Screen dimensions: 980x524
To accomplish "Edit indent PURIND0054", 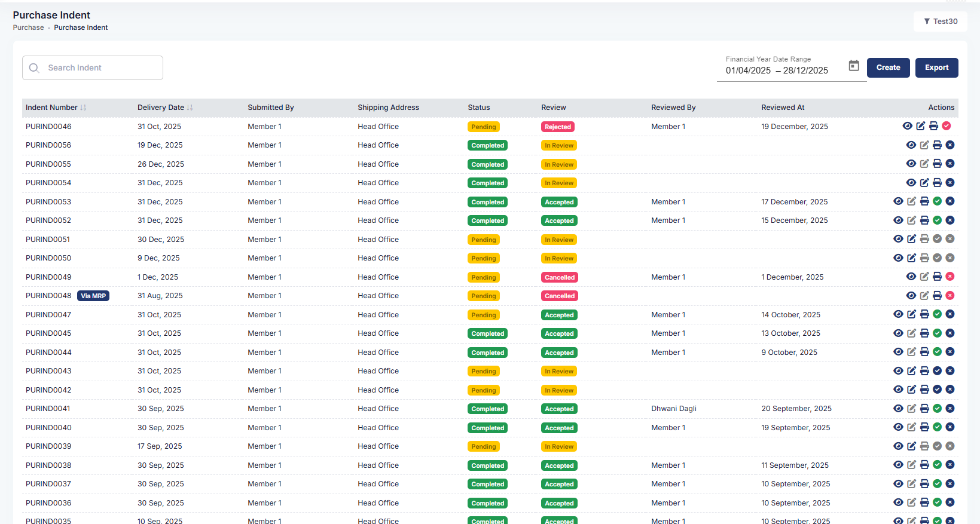I will coord(924,183).
